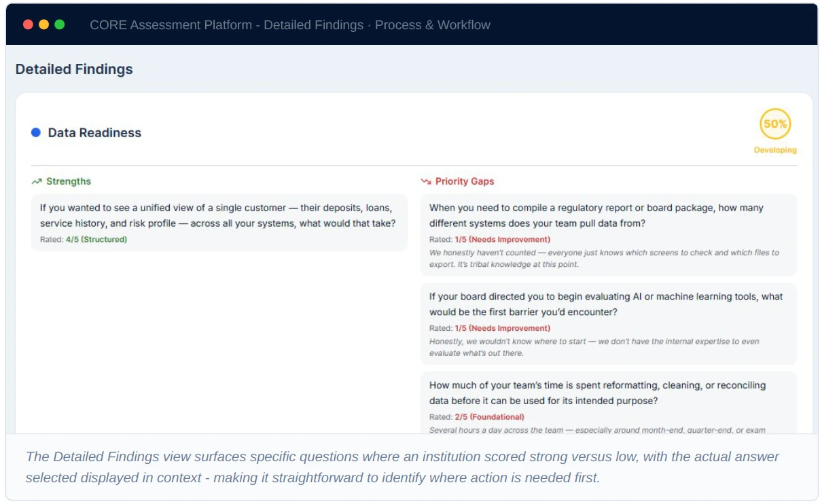The image size is (820, 504).
Task: Click the "Strengths" column label
Action: pos(69,181)
